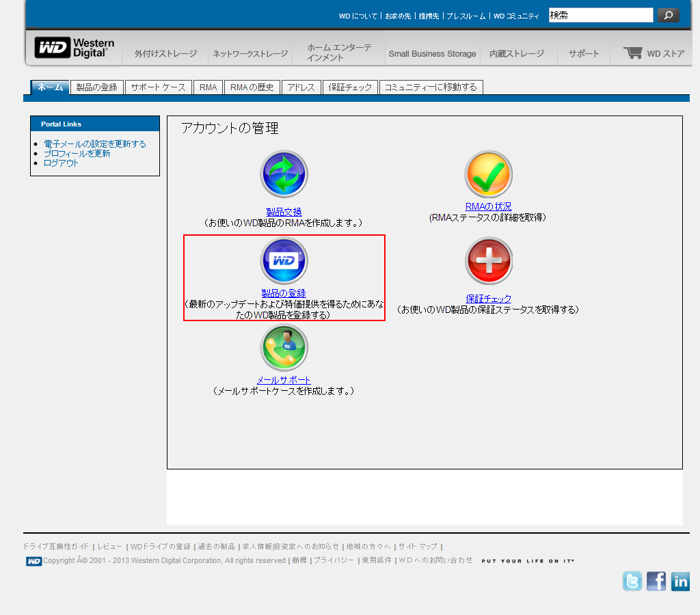Image resolution: width=700 pixels, height=615 pixels.
Task: Select the ホーム tab
Action: (x=50, y=87)
